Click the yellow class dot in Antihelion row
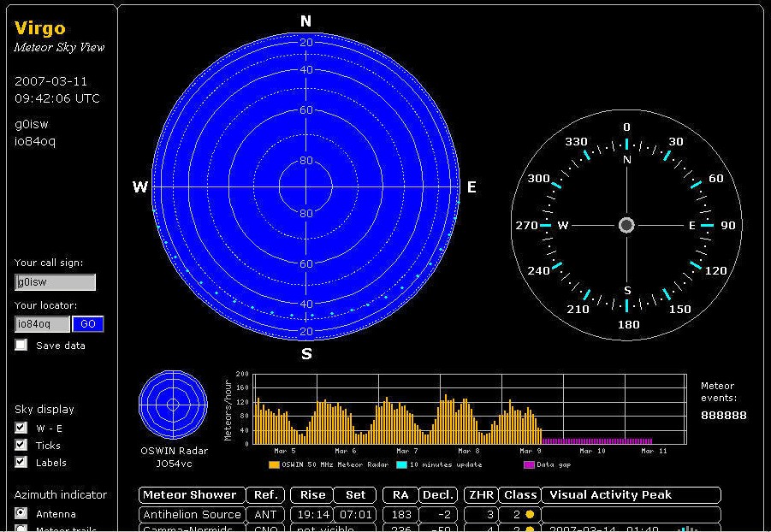 pyautogui.click(x=530, y=514)
